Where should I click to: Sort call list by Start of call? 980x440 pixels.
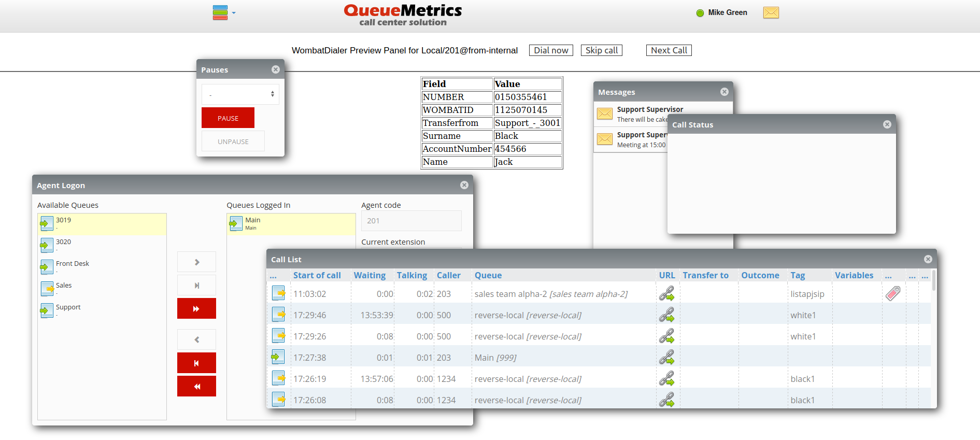click(317, 275)
